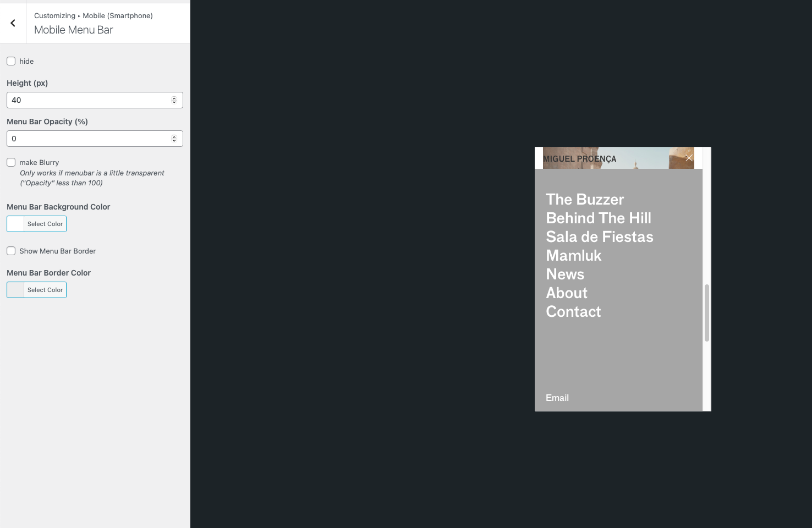
Task: Click the border color swatch square
Action: click(x=14, y=290)
